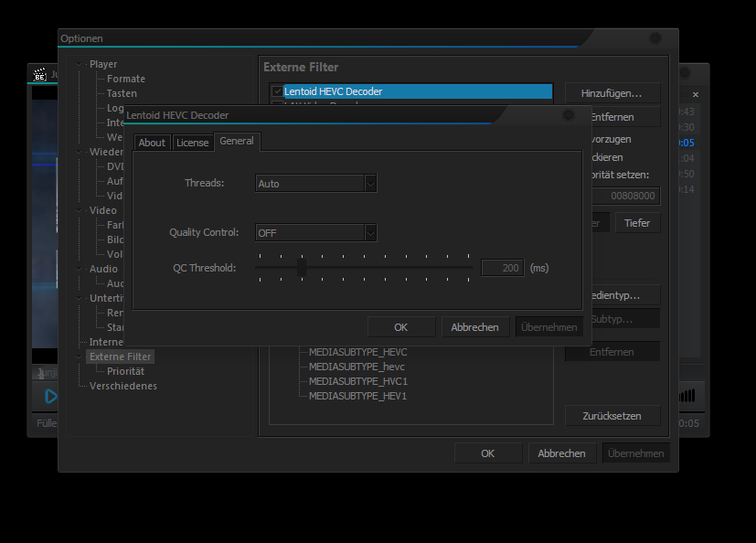Confirm Lentoid HEVC Decoder dialog with OK
The image size is (756, 543).
(401, 327)
